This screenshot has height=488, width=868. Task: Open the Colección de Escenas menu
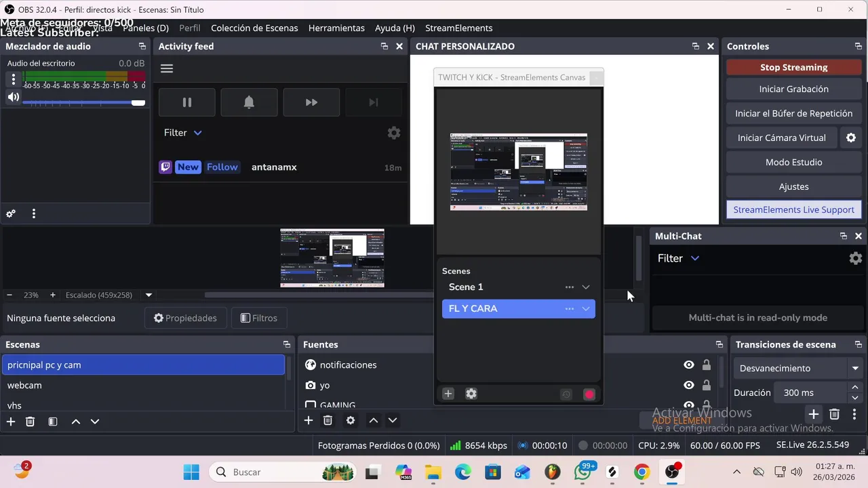[x=254, y=28]
